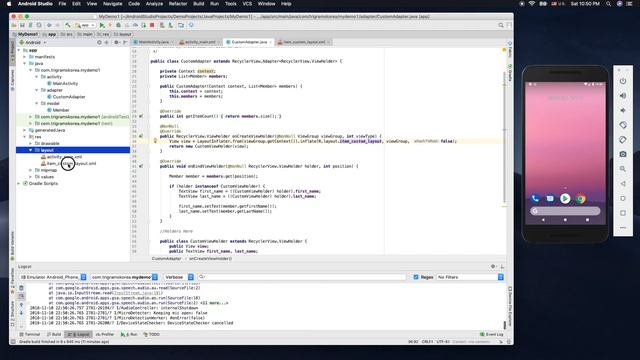Toggle the Run tool window button
Image resolution: width=640 pixels, height=360 pixels.
pyautogui.click(x=129, y=334)
